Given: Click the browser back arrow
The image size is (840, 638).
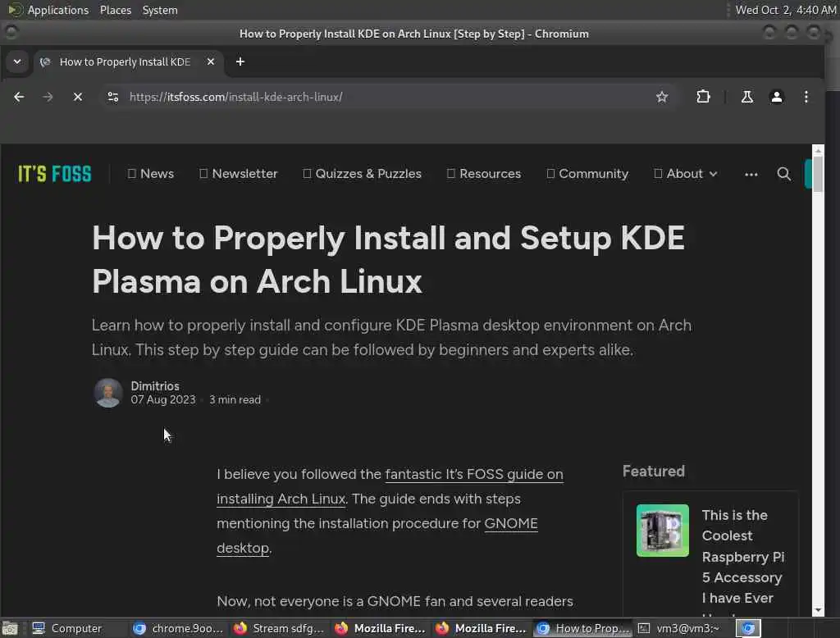Looking at the screenshot, I should 19,97.
